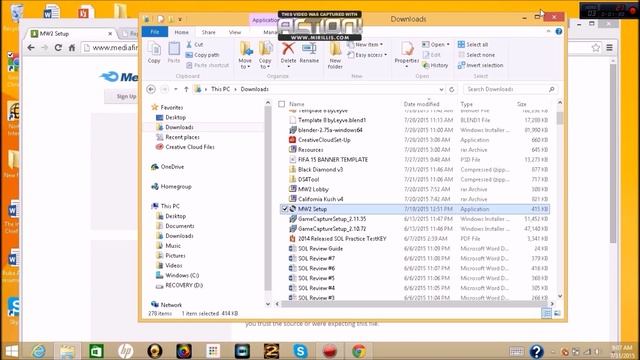Select the MW2 Setup Chrome tab
Screen dimensions: 640x360
pos(72,33)
